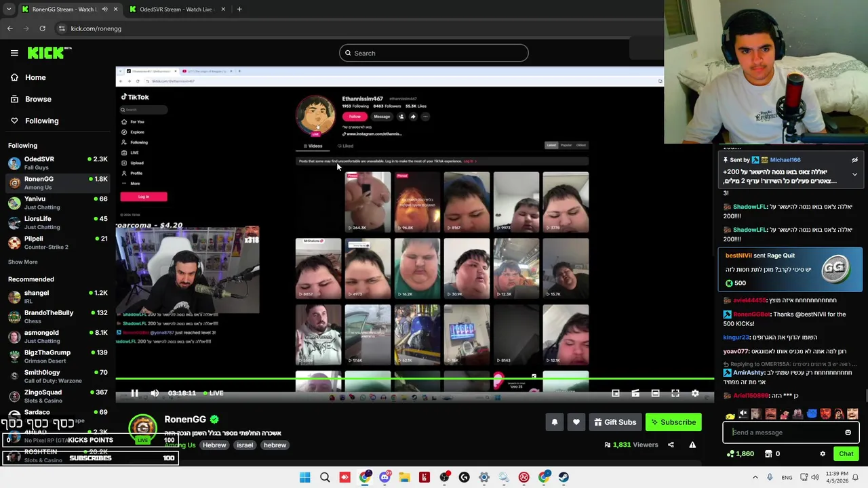Open Pilpeil channel in Following list

click(58, 243)
